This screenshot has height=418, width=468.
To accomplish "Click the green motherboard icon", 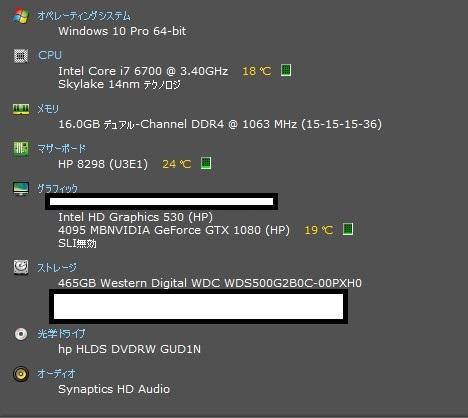I will click(21, 148).
